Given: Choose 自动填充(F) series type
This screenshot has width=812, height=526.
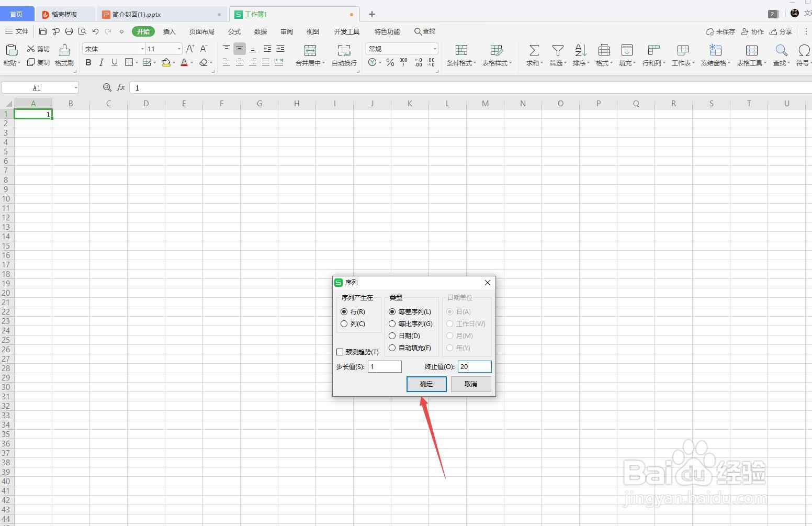Looking at the screenshot, I should pyautogui.click(x=392, y=348).
